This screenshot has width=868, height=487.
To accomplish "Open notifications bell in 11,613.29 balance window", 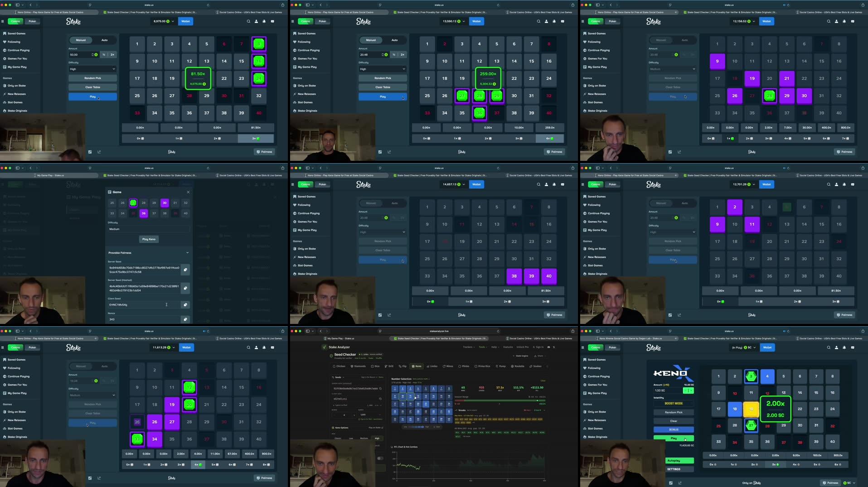I will [x=264, y=347].
